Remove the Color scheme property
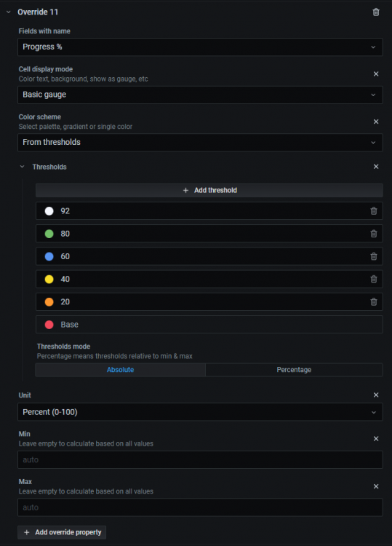This screenshot has width=392, height=546. tap(376, 122)
